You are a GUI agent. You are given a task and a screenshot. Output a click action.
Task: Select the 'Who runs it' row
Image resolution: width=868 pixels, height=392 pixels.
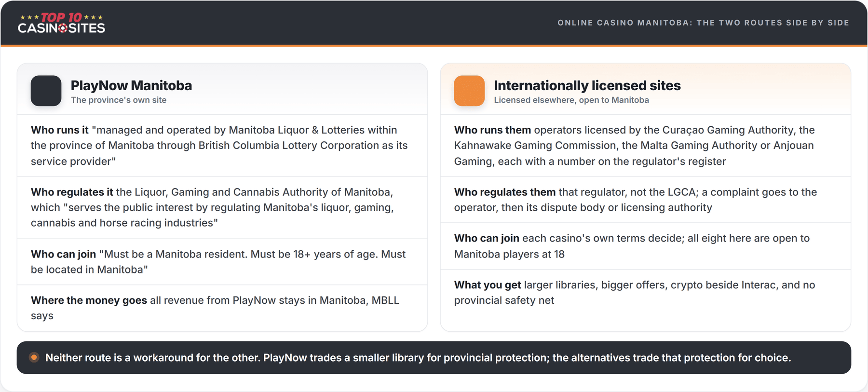[x=222, y=146]
